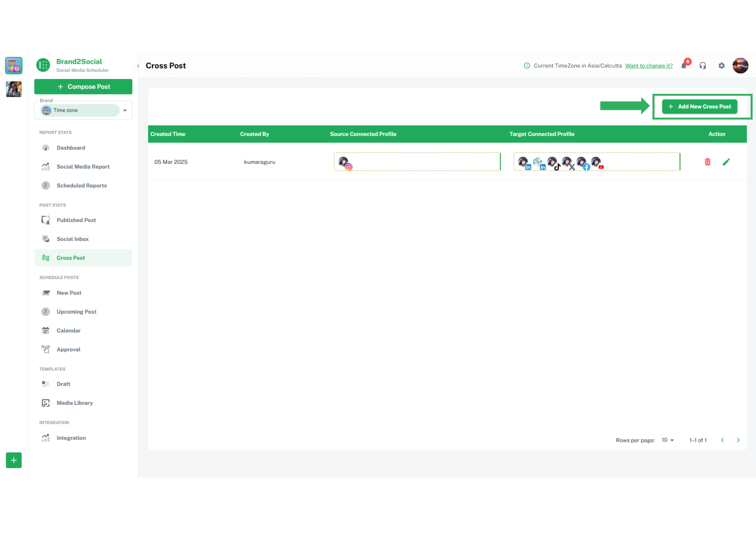Delete the cross post with trash icon
Image resolution: width=756 pixels, height=534 pixels.
coord(707,162)
